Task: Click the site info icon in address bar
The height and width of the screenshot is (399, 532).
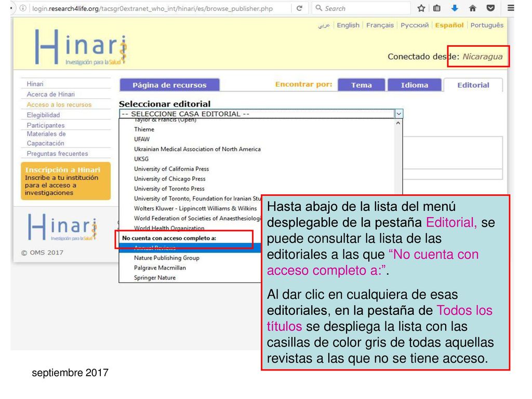Action: coord(23,8)
